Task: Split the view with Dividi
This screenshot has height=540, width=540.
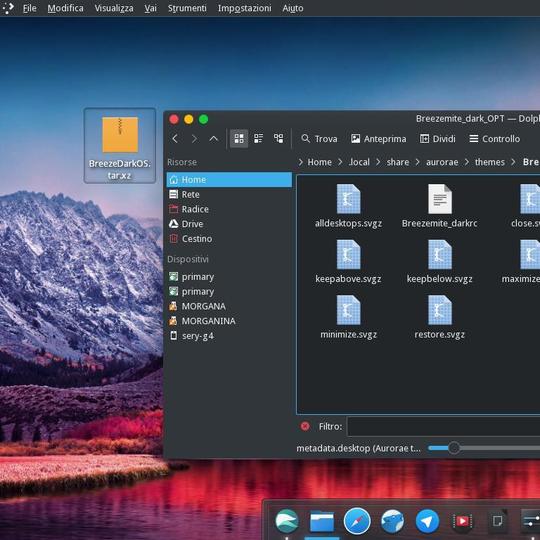Action: tap(438, 139)
